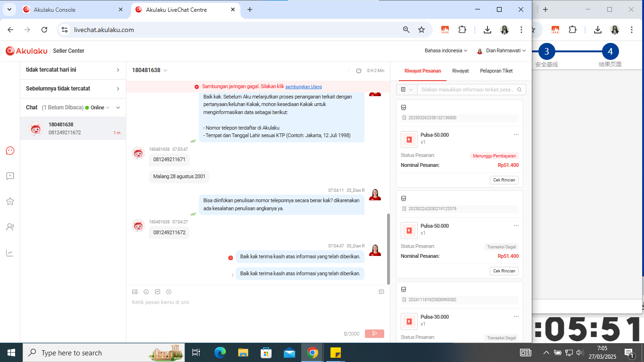Open a new browser tab
This screenshot has height=362, width=644.
click(x=250, y=9)
